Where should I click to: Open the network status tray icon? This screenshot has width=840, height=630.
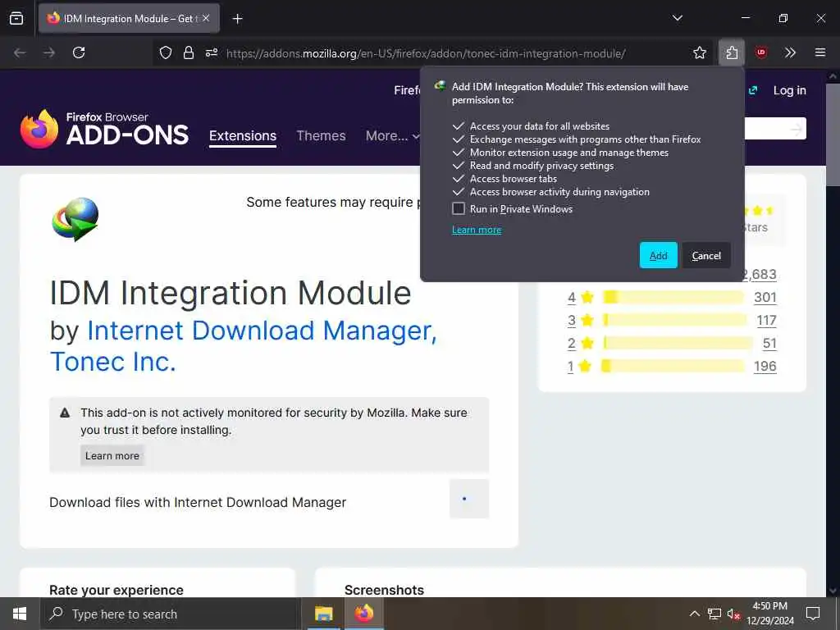pyautogui.click(x=714, y=614)
